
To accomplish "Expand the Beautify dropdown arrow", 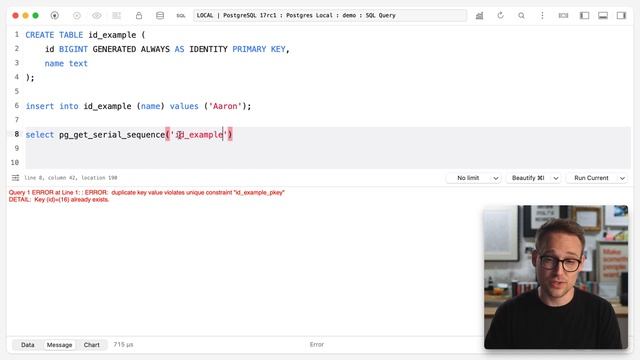I will (556, 178).
